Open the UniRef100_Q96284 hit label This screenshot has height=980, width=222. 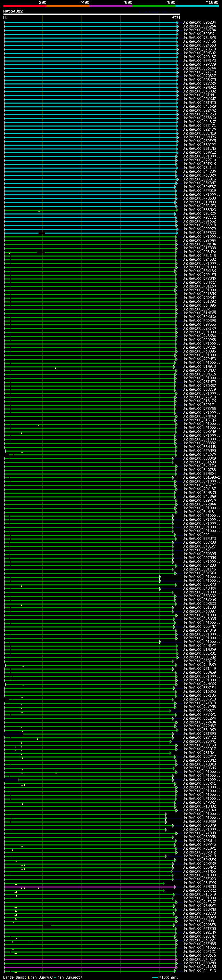point(199,23)
